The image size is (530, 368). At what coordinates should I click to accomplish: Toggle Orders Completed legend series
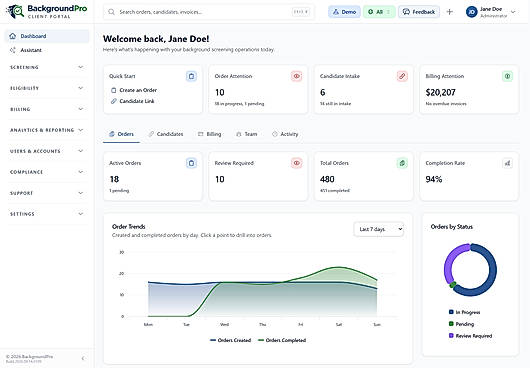(x=282, y=340)
